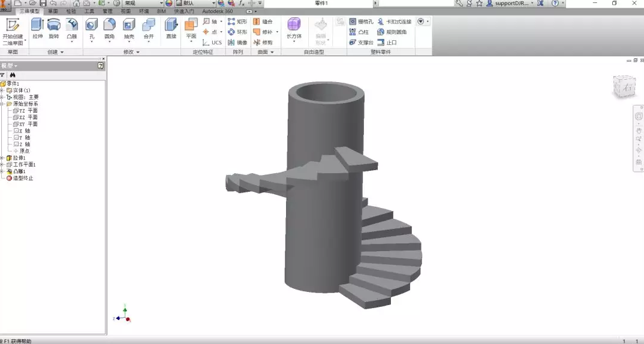
Task: Select Circular pattern (环形)
Action: [x=238, y=32]
